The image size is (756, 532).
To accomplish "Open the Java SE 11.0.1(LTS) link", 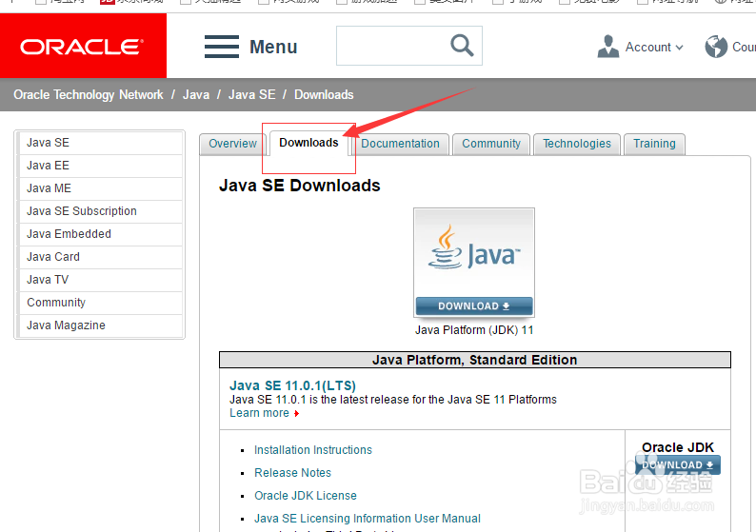I will point(292,385).
